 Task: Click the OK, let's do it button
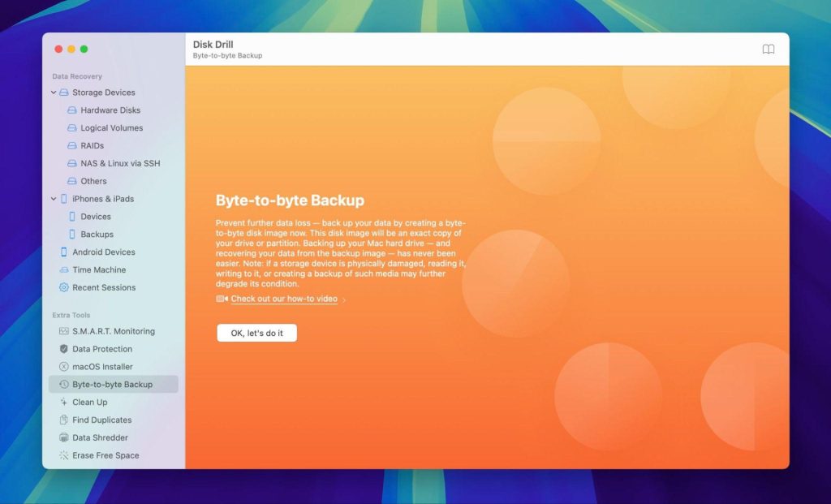coord(256,333)
